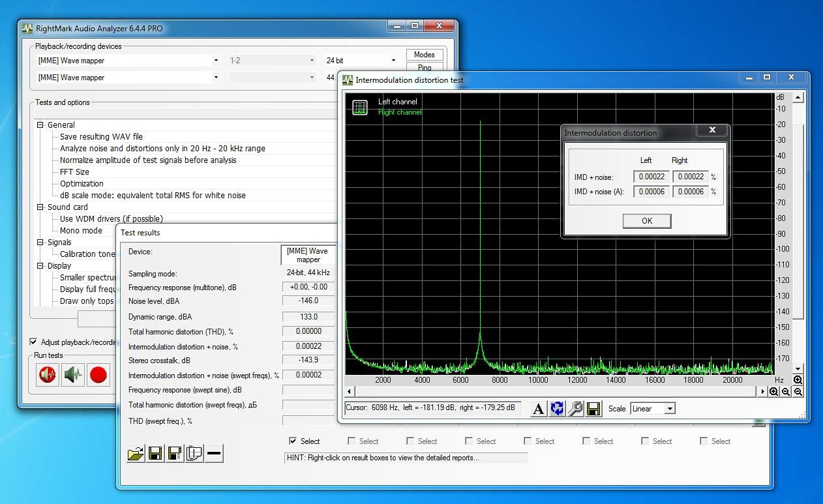The width and height of the screenshot is (823, 504).
Task: Select the playback-only test icon
Action: (72, 374)
